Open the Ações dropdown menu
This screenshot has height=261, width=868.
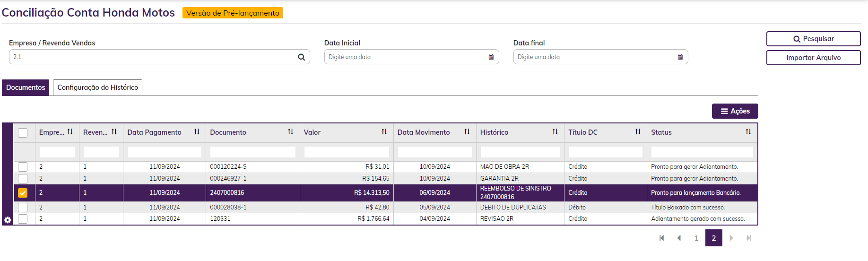[735, 111]
